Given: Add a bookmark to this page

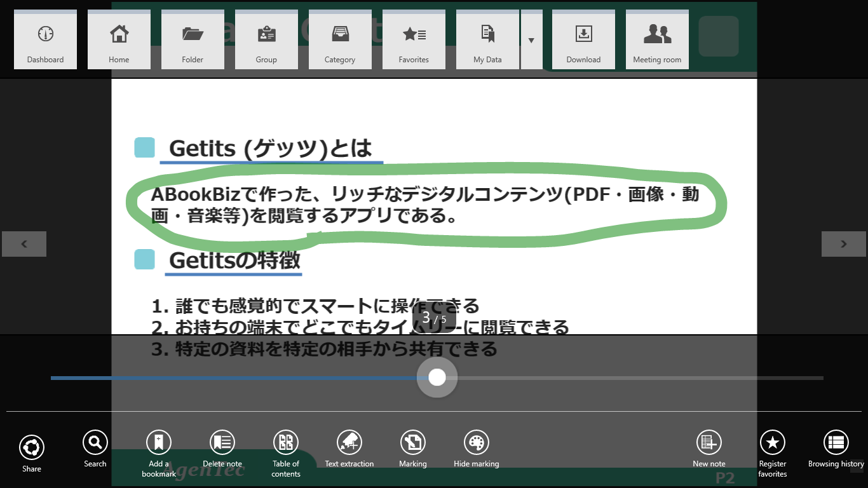Looking at the screenshot, I should (x=159, y=442).
